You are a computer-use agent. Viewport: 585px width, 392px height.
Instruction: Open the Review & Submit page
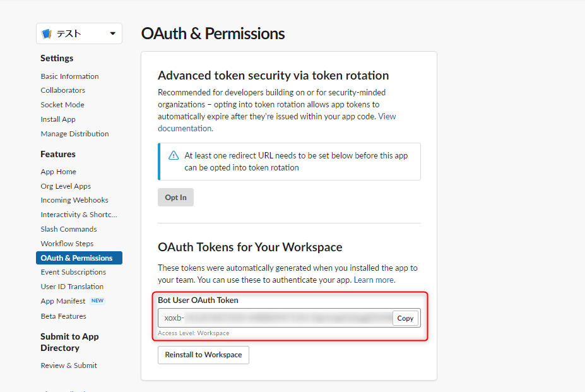(x=69, y=365)
